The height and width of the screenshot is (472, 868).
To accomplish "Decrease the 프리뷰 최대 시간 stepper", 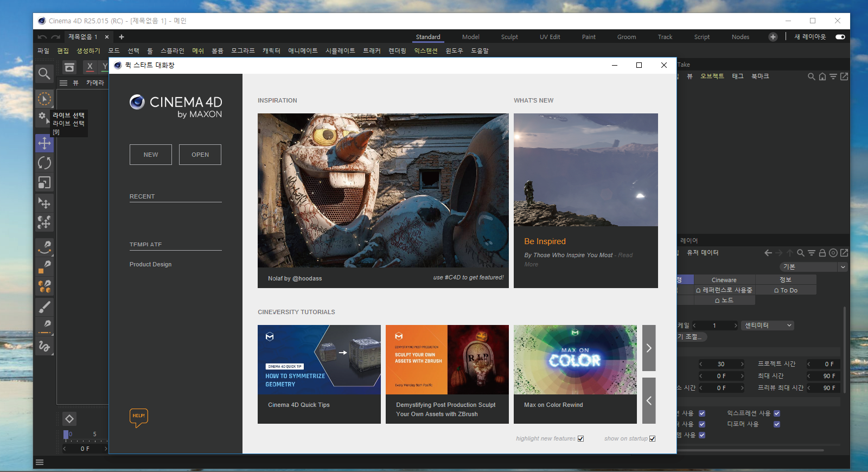I will (809, 388).
